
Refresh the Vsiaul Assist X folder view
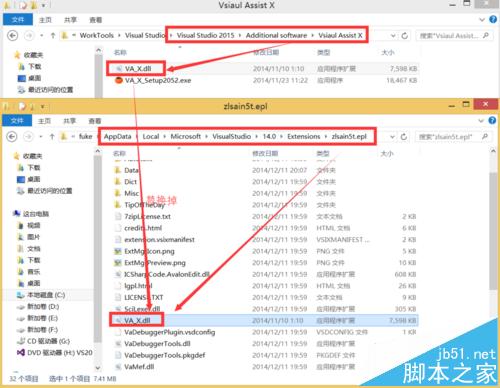pyautogui.click(x=405, y=36)
